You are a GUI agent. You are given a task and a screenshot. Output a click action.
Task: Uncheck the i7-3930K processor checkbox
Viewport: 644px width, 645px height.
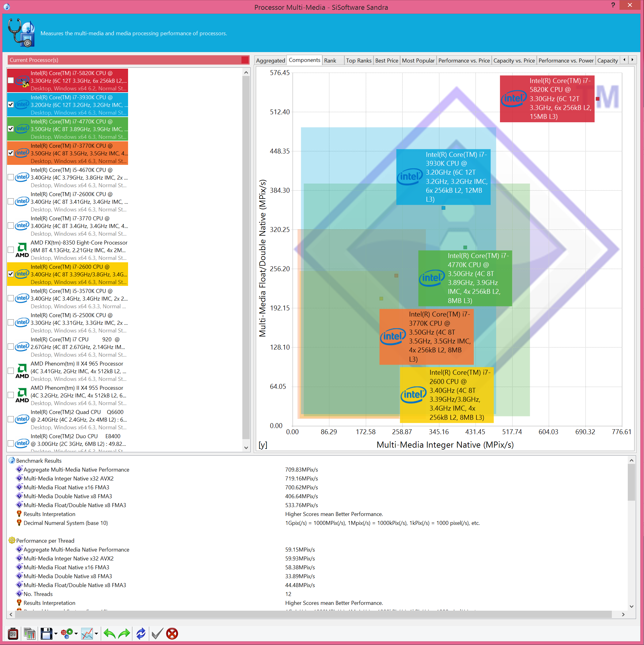point(11,104)
